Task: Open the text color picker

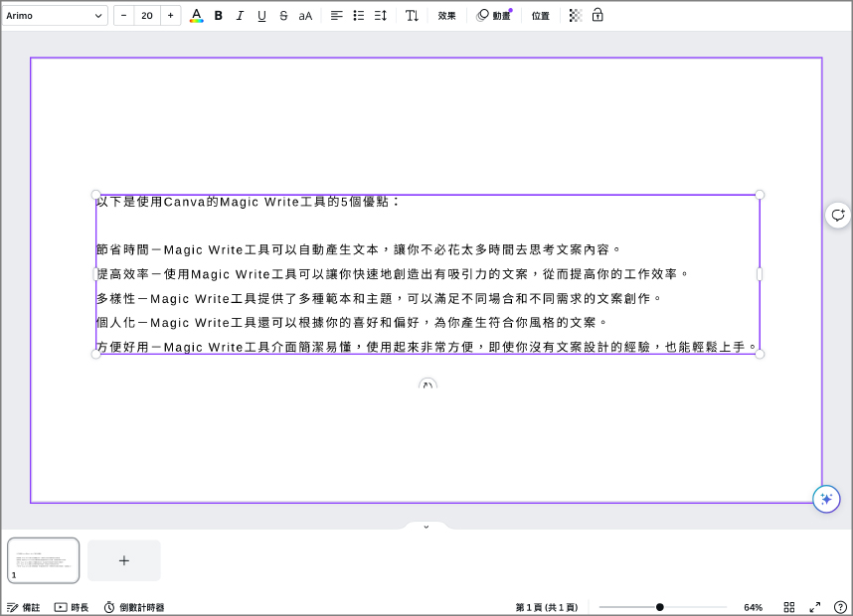Action: (197, 16)
